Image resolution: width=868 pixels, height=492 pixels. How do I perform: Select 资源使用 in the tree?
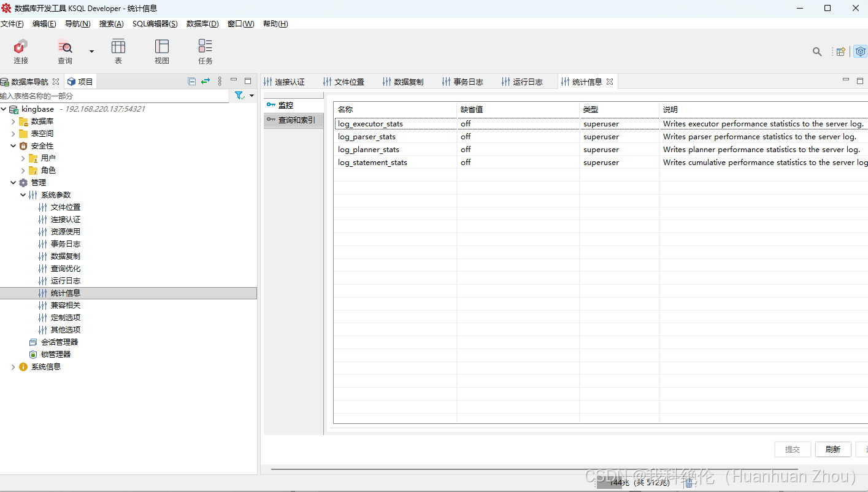(x=66, y=232)
